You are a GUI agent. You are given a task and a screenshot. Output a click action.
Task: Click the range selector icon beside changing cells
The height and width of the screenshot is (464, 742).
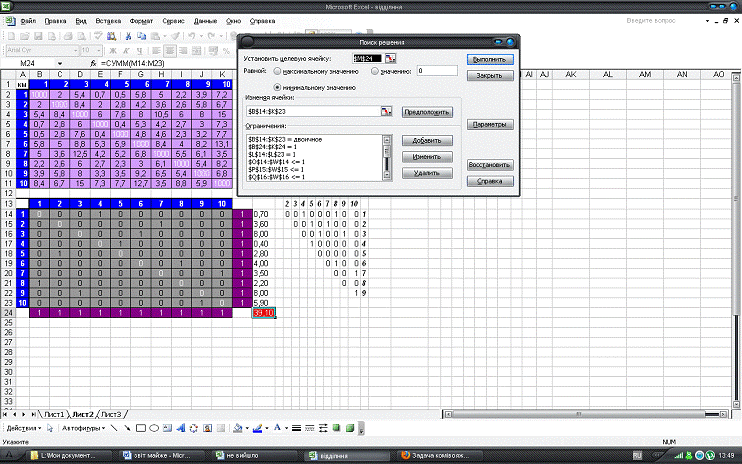[385, 112]
